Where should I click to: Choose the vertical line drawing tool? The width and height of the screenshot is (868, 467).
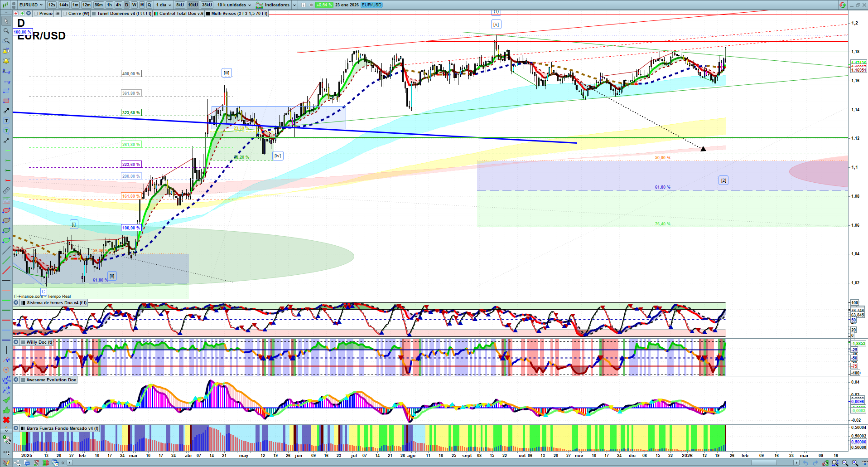point(6,350)
